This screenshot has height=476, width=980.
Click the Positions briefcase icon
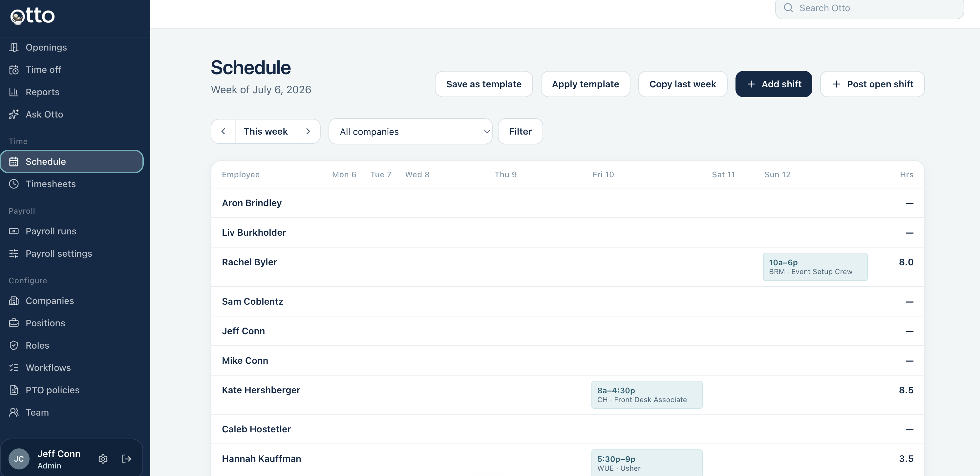point(14,323)
